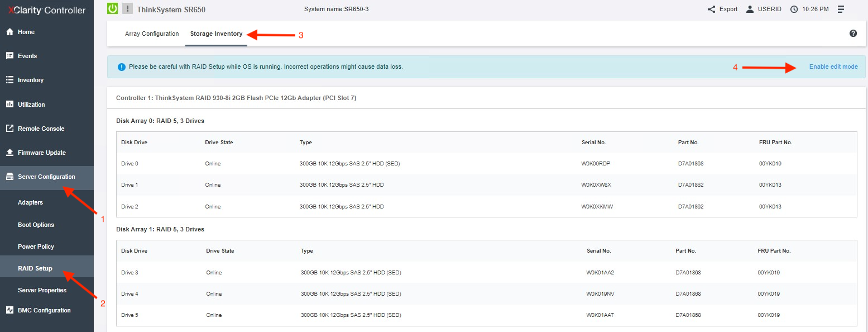This screenshot has height=332, width=868.
Task: Click the Home house icon in sidebar
Action: coord(9,32)
